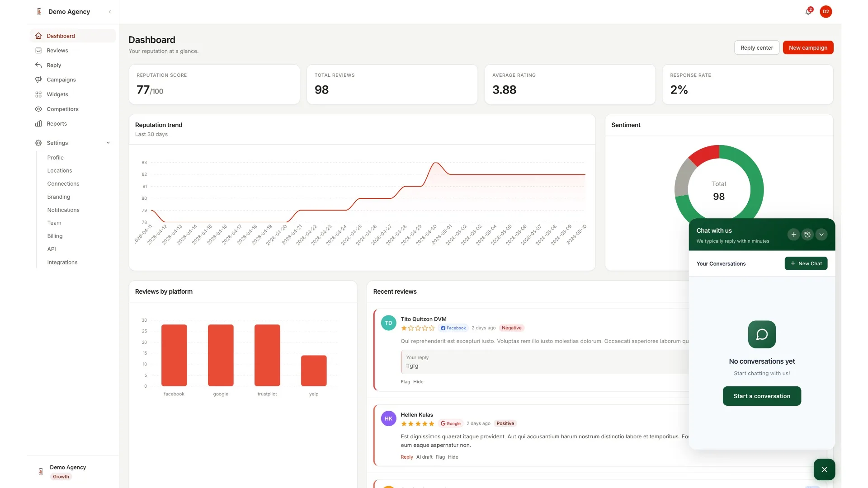Click the Demo Agency logo icon
The image size is (868, 488).
[39, 12]
